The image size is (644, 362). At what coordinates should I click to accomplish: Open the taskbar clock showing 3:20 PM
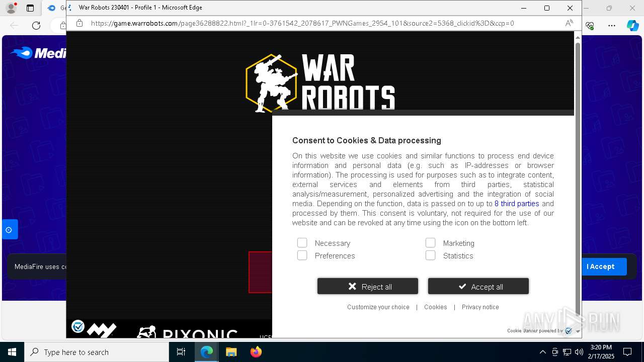point(601,352)
